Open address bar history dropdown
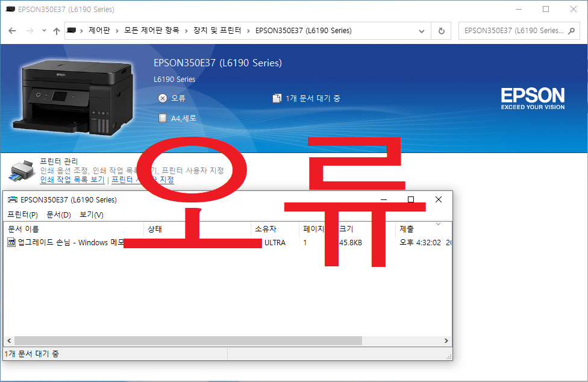Viewport: 588px width, 382px height. coord(422,31)
